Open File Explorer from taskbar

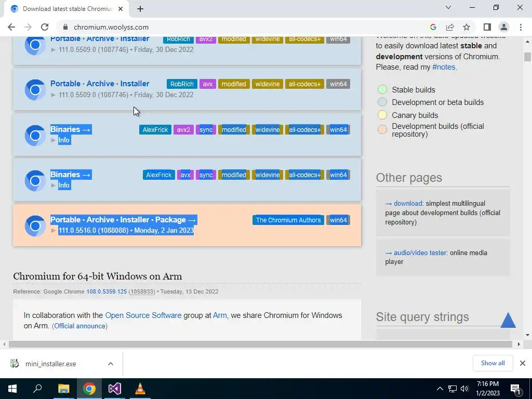tap(63, 389)
